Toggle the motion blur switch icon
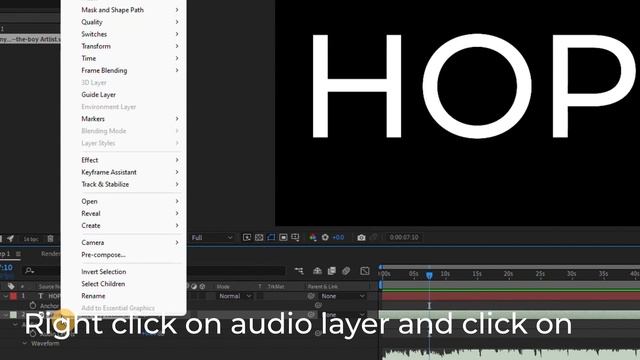The height and width of the screenshot is (360, 640). (x=346, y=271)
